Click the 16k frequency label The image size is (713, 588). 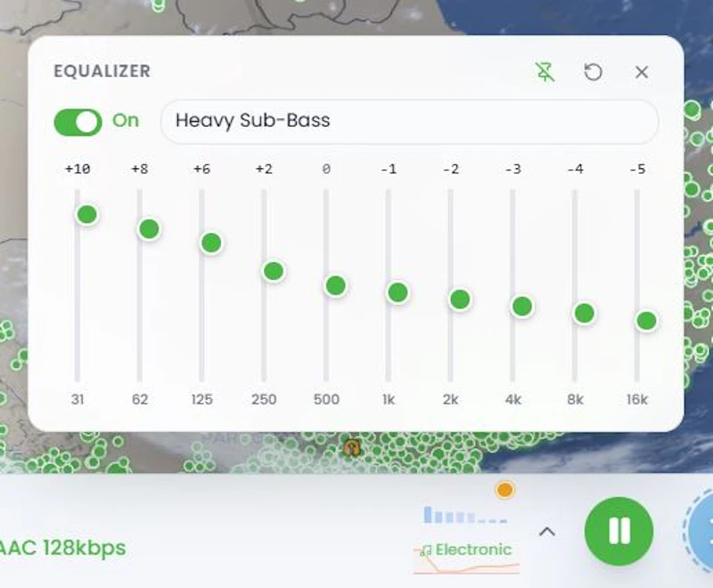[x=637, y=399]
